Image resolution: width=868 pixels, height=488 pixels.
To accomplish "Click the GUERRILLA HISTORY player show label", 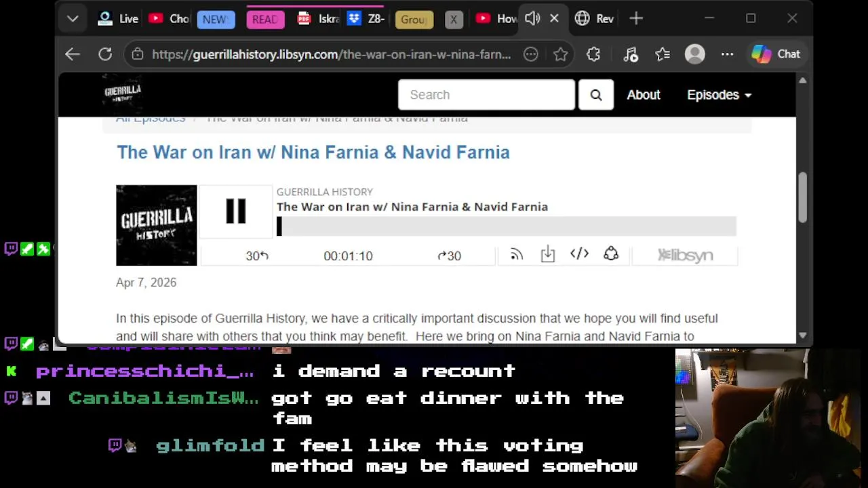I will [x=325, y=192].
